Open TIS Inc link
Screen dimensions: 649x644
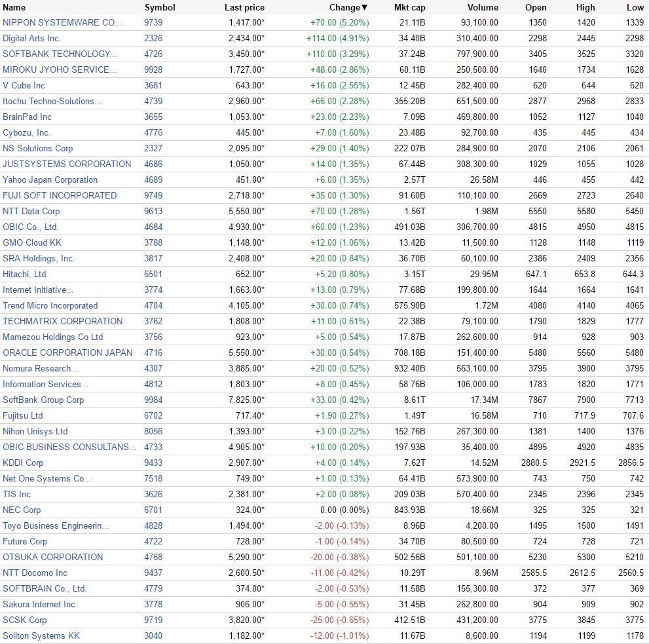(x=16, y=495)
